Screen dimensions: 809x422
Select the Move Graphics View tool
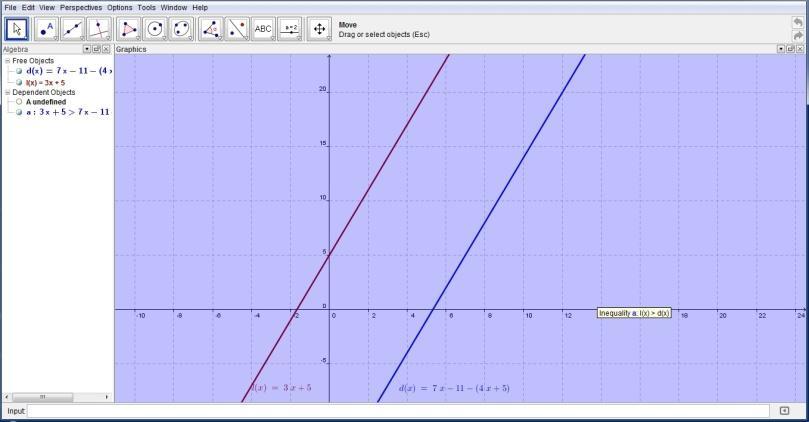coord(319,29)
